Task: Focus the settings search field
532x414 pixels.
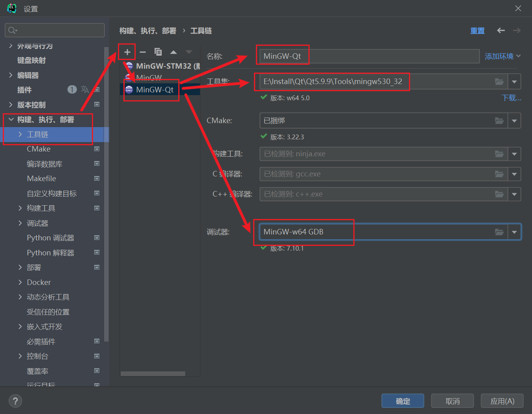Action: pos(55,30)
